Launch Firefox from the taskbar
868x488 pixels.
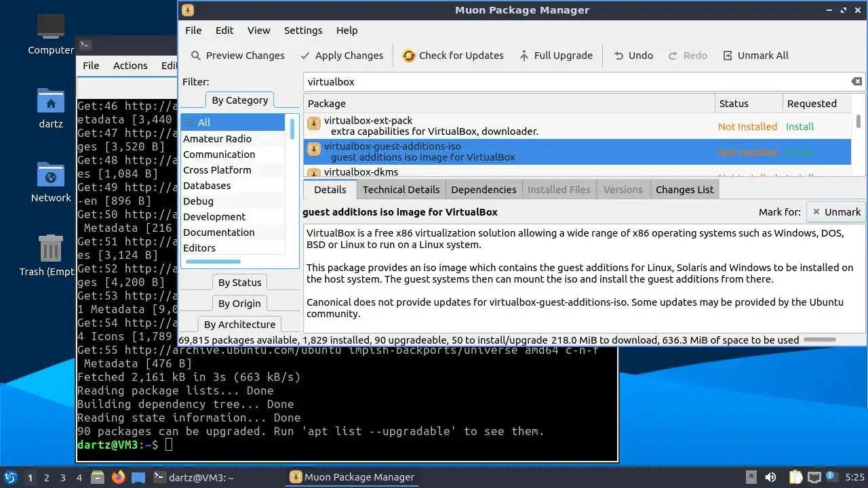[x=119, y=477]
